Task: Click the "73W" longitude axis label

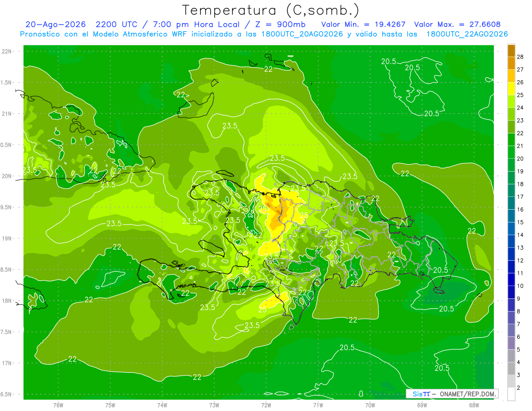Action: 214,405
